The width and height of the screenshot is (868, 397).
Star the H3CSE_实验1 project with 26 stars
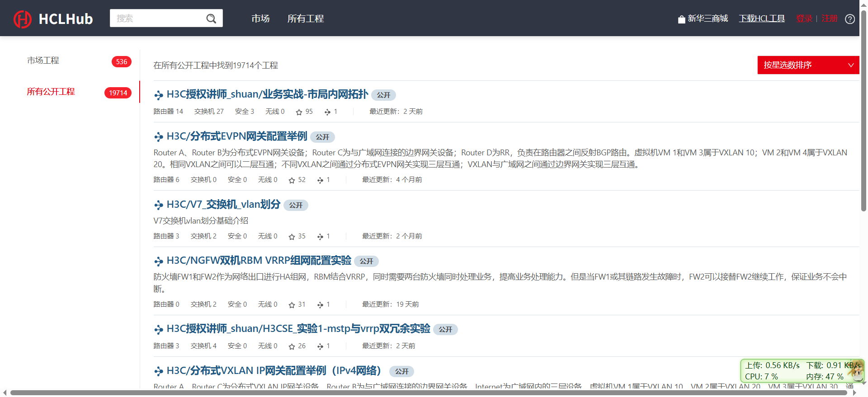292,346
